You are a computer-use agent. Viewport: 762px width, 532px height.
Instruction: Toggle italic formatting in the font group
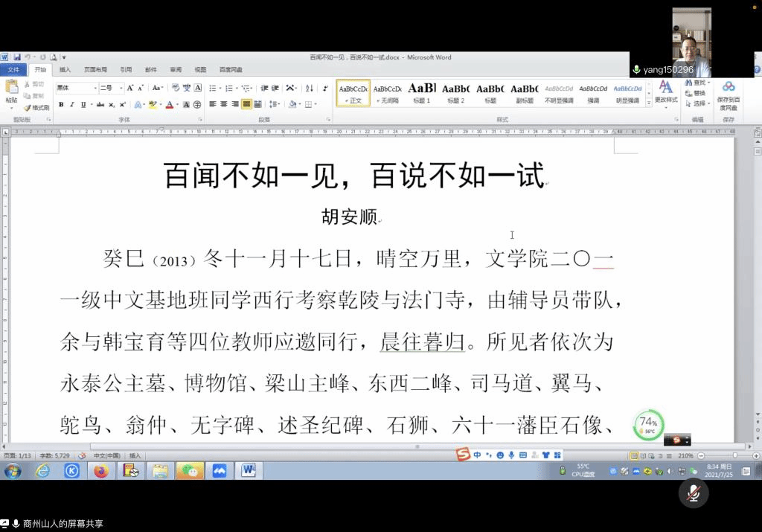[71, 105]
